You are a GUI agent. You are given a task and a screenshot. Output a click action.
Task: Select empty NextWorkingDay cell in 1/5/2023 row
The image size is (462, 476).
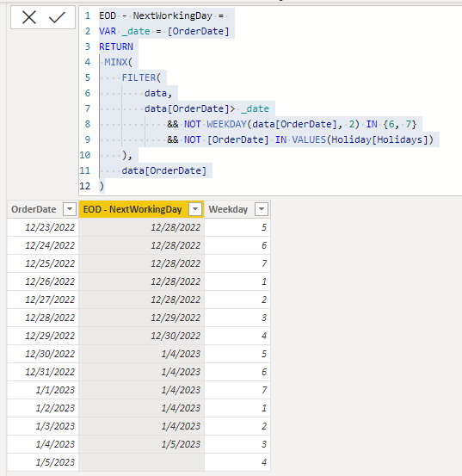coord(142,462)
